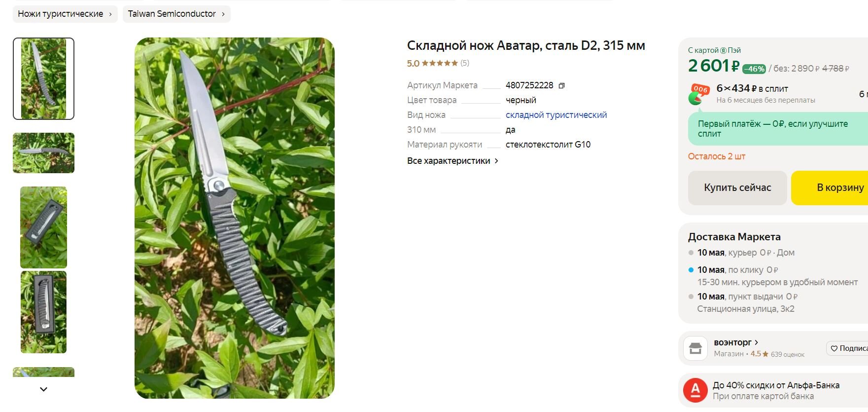
Task: Expand thumbnail list with down chevron
Action: point(43,389)
